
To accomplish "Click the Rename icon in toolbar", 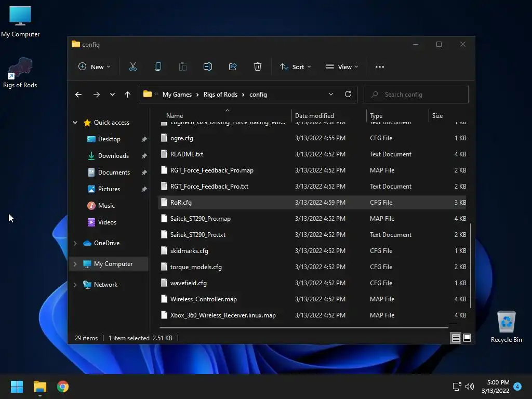I will 208,67.
